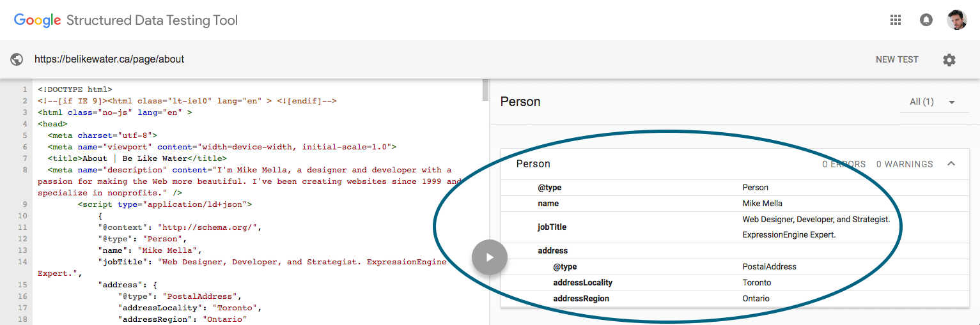Select the PostalAddress type value
This screenshot has width=980, height=325.
click(769, 267)
